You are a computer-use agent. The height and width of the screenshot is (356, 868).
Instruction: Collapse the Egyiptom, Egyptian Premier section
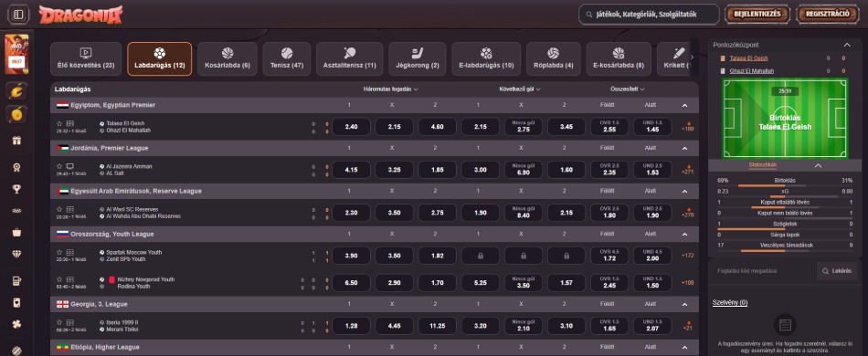(684, 105)
